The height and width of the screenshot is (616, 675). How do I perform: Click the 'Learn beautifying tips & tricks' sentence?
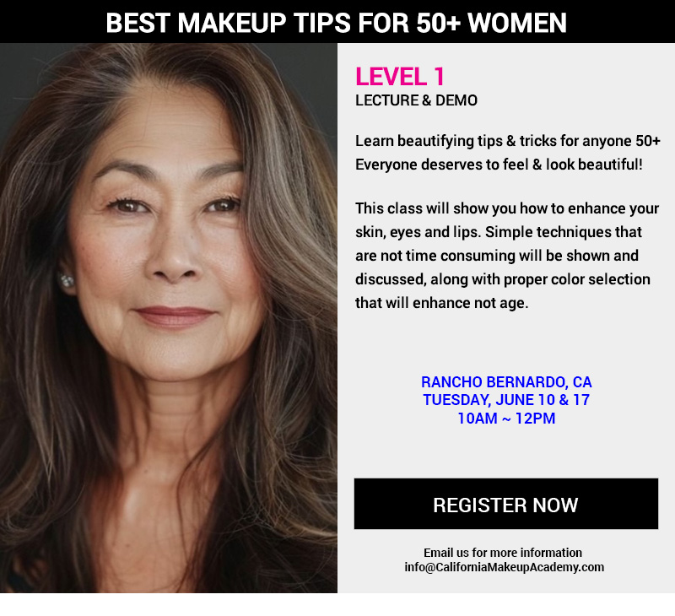pos(508,141)
